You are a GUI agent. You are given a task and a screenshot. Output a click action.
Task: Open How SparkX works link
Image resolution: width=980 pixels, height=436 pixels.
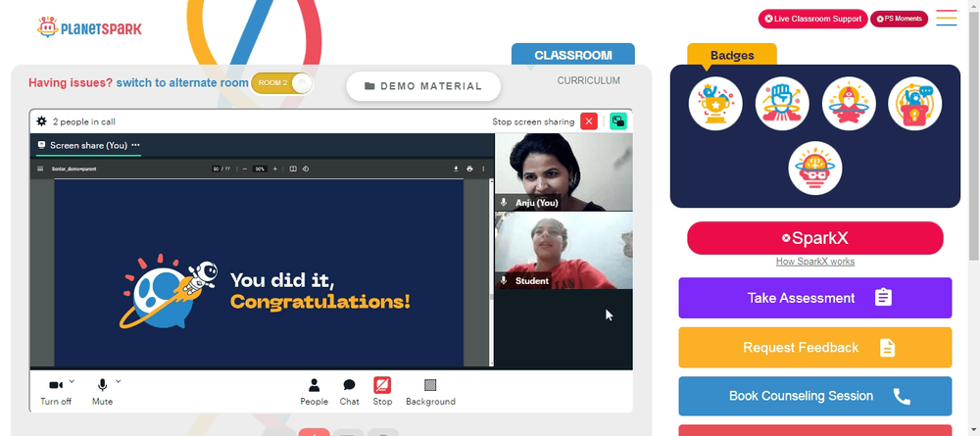[815, 262]
